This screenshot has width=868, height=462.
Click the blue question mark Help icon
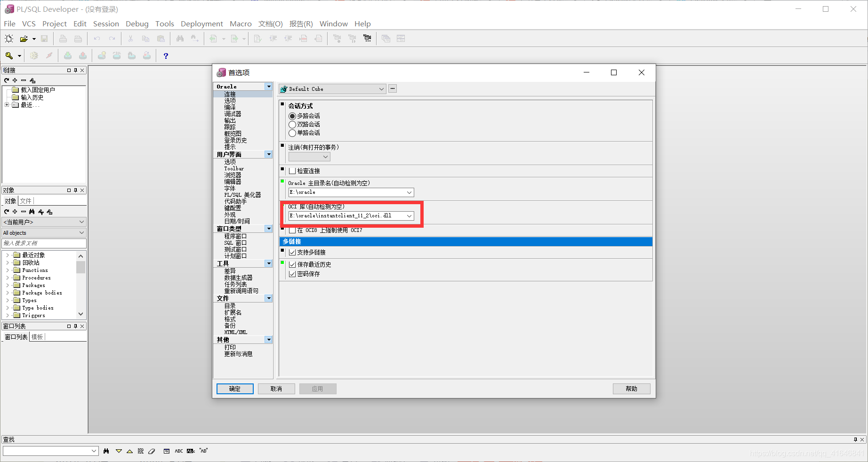(166, 56)
